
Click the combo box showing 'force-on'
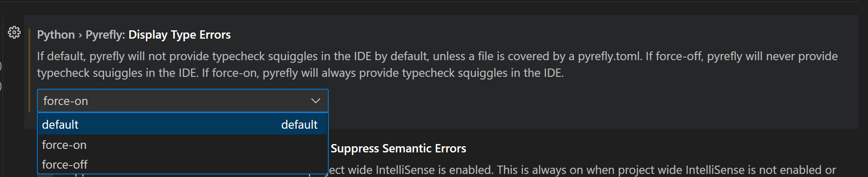pos(182,101)
